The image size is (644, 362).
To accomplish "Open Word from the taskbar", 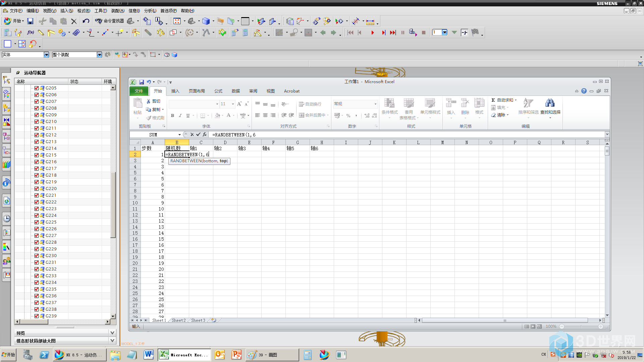I will point(149,355).
